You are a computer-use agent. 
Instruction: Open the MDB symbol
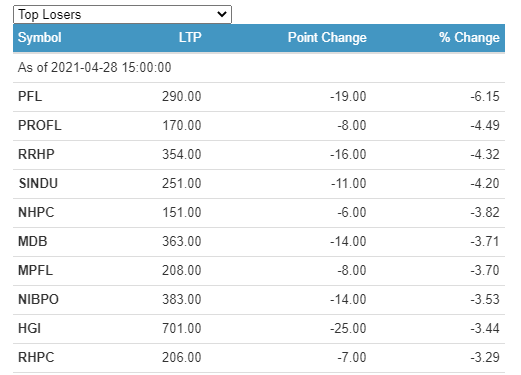(x=33, y=242)
